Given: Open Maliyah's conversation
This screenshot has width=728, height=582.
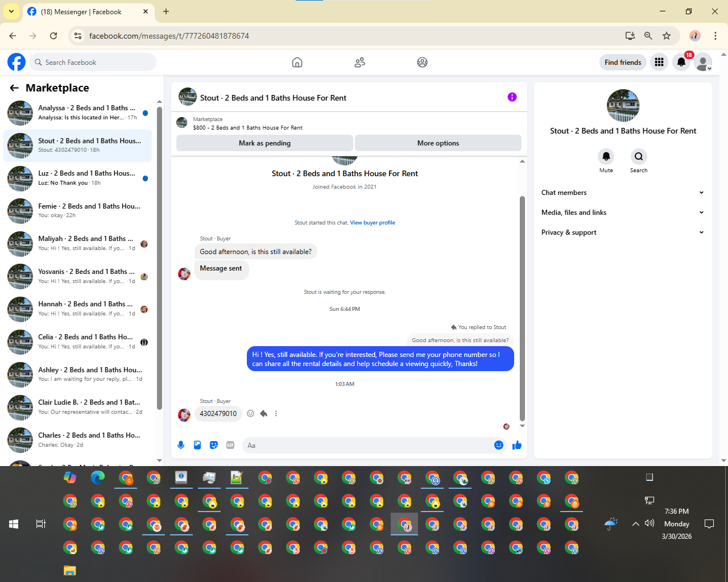Looking at the screenshot, I should click(x=78, y=244).
